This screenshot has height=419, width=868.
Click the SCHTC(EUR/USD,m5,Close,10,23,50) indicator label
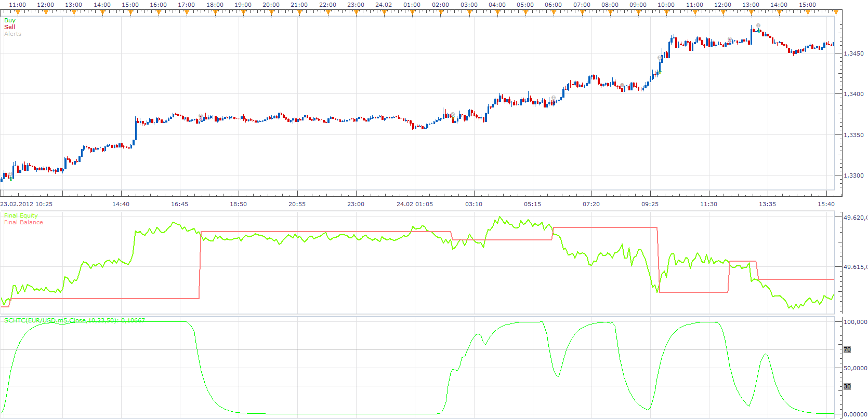tap(74, 320)
